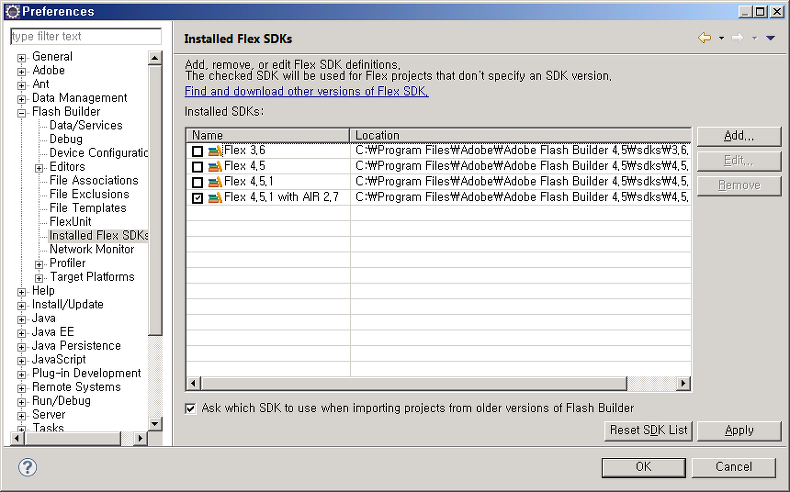Click tree scroll up arrow
Viewport: 790px width, 492px height.
point(155,58)
